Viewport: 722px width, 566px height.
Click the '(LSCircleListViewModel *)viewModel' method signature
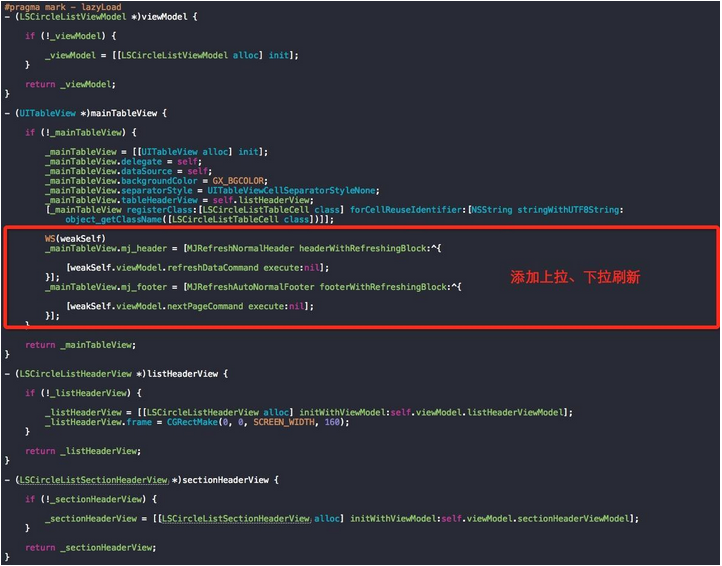(101, 17)
